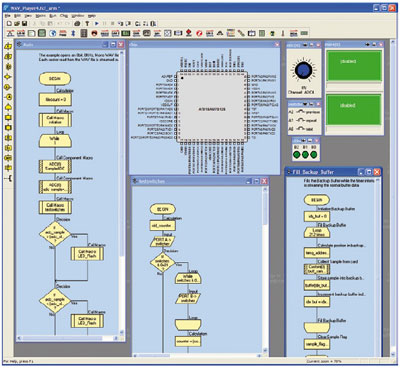Click the B0 LED indicator
Screen dimensions: 400x368
tap(313, 155)
